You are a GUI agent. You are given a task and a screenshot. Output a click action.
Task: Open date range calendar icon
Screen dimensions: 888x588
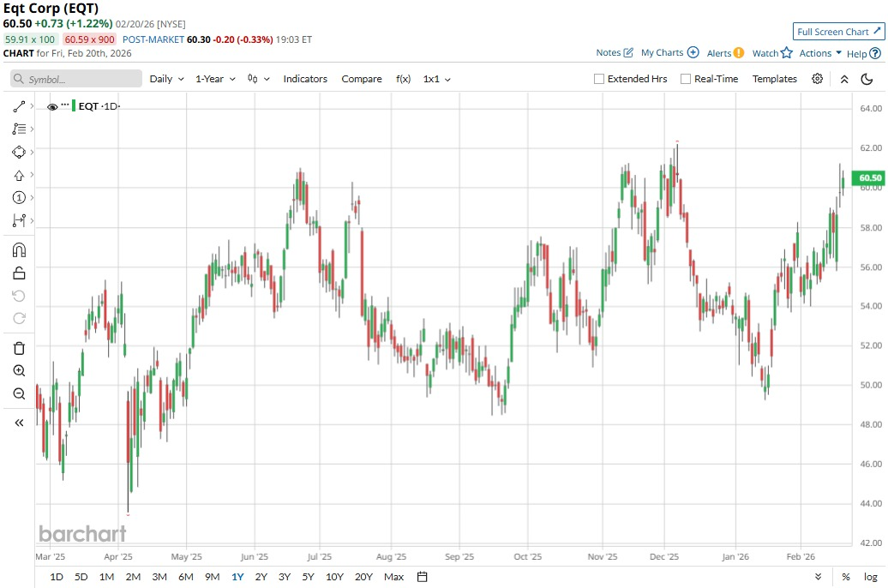pos(422,577)
